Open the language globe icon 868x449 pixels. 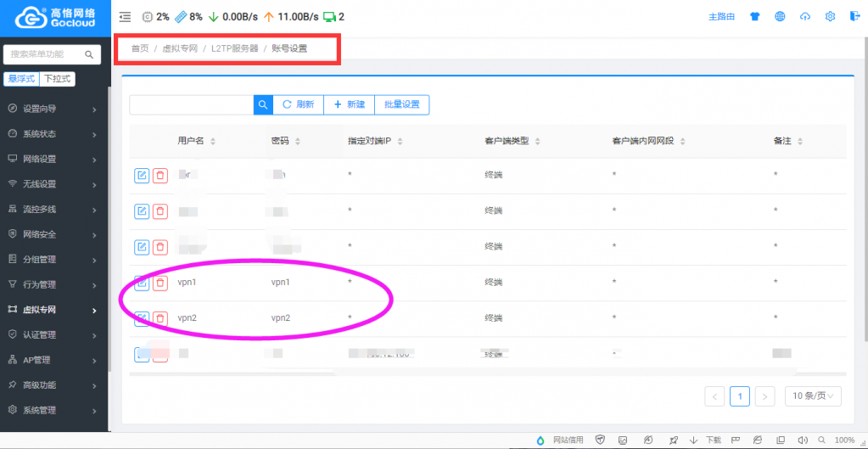click(780, 17)
